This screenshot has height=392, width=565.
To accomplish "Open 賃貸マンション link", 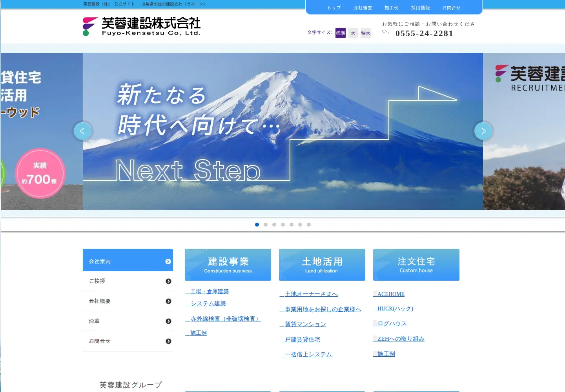I will pos(303,324).
